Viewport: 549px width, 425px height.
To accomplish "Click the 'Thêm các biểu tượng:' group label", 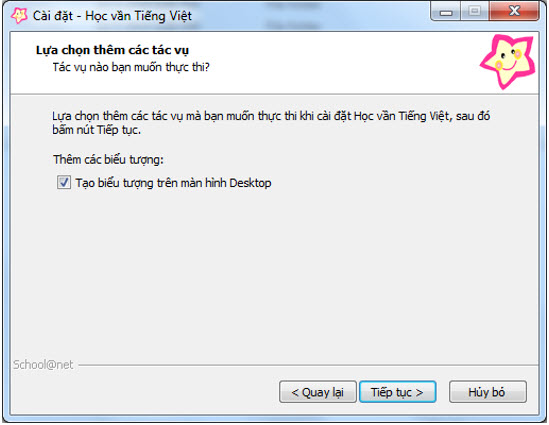I will (108, 160).
